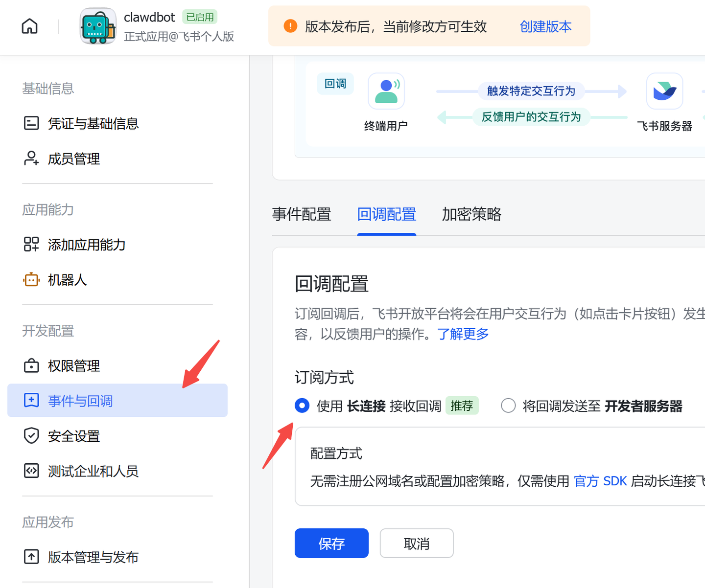Select the 机器人 robot icon in sidebar
705x588 pixels.
coord(31,279)
